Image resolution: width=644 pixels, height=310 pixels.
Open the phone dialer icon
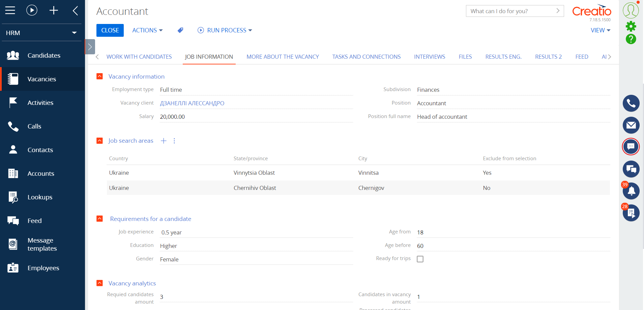[631, 103]
